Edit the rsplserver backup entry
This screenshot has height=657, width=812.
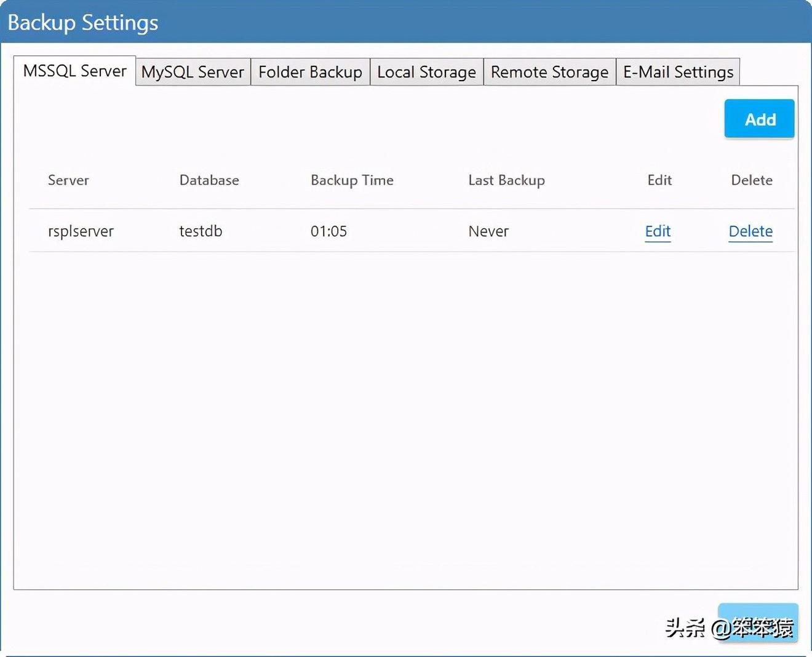(658, 231)
